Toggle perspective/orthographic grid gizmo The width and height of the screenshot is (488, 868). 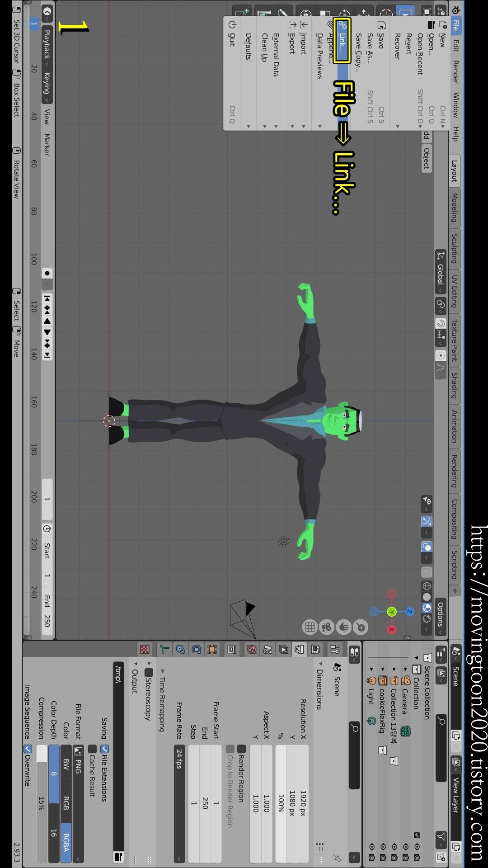click(x=310, y=627)
